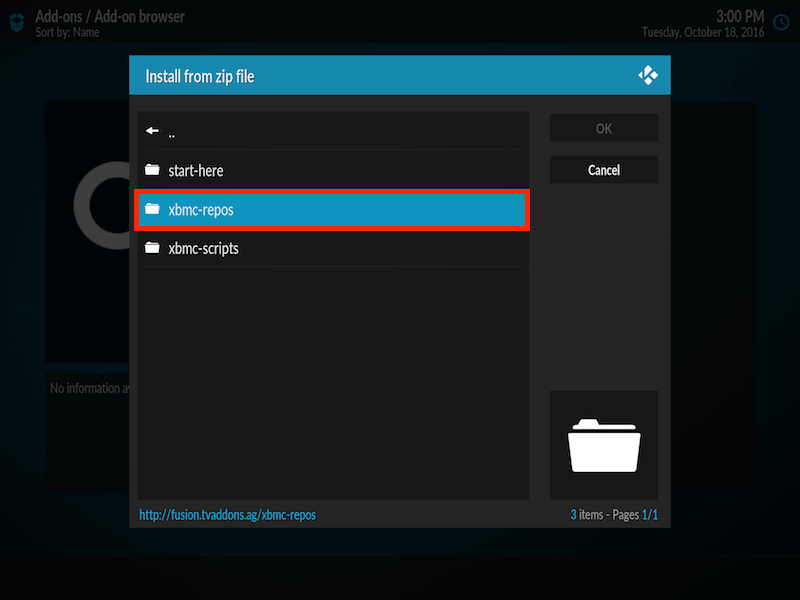Click the folder icon next to xbmc-scripts

click(x=152, y=247)
